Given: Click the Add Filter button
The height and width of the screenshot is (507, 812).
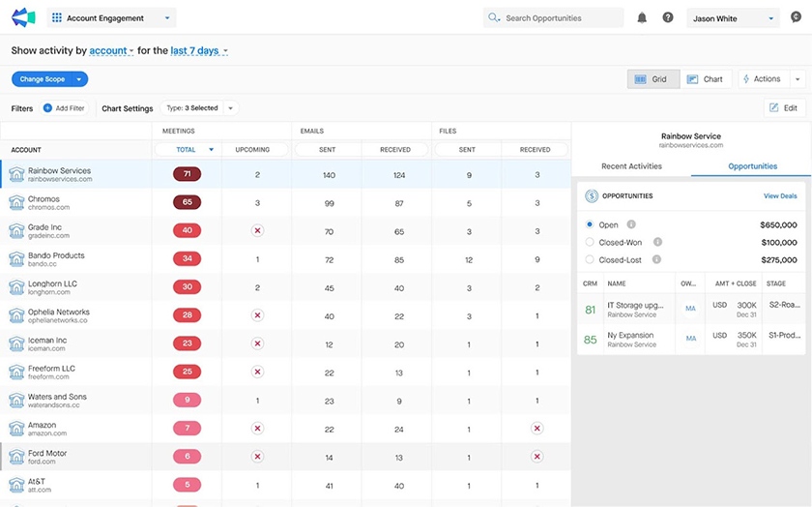Looking at the screenshot, I should [64, 107].
